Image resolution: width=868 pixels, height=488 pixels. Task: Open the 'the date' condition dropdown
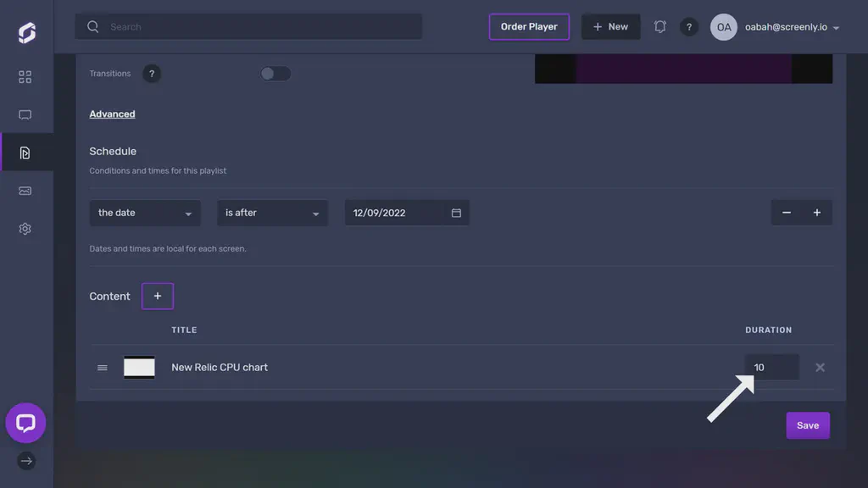(x=144, y=213)
